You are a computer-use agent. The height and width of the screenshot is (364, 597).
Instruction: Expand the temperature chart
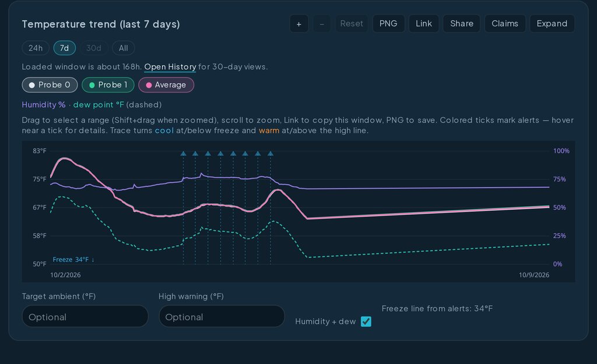[x=552, y=23]
